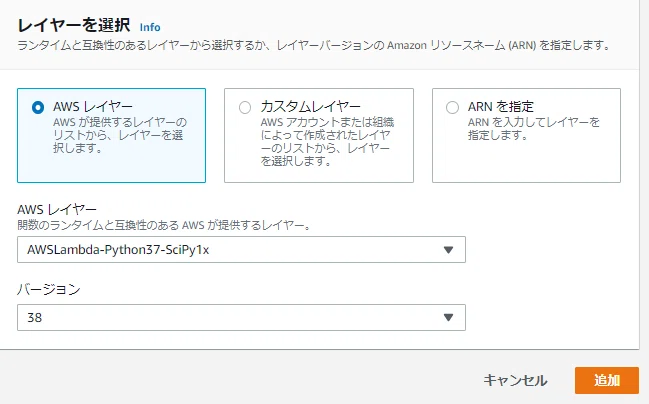This screenshot has height=404, width=649.
Task: Click the 関数のランタイムと互換性のある helper text
Action: point(164,225)
